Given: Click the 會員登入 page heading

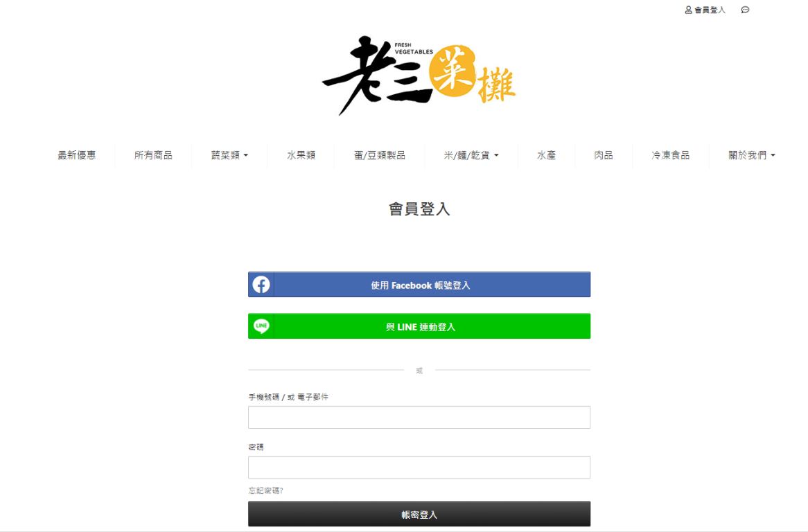Looking at the screenshot, I should [x=419, y=209].
